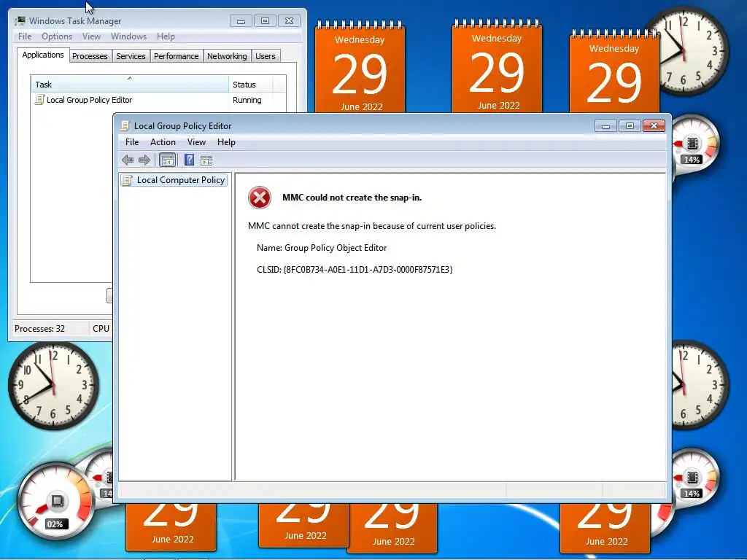Image resolution: width=747 pixels, height=560 pixels.
Task: Open Action menu in Local Group Policy Editor
Action: (x=163, y=142)
